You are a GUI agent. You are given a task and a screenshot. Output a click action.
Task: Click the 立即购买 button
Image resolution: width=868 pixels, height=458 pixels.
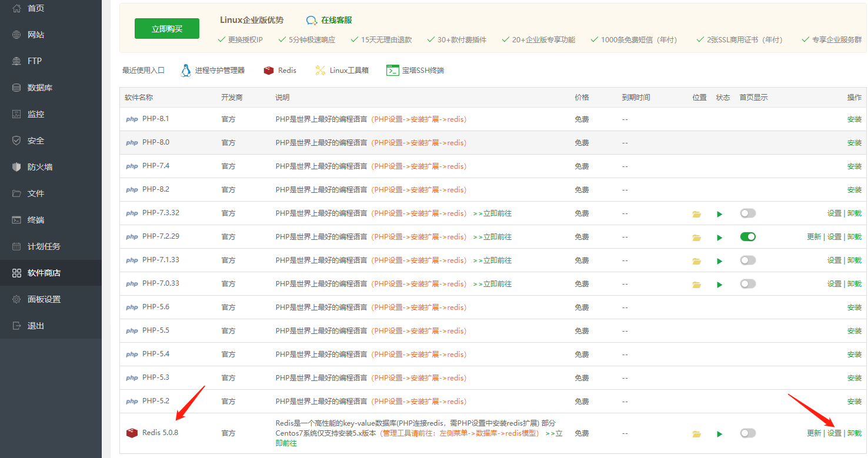tap(166, 28)
